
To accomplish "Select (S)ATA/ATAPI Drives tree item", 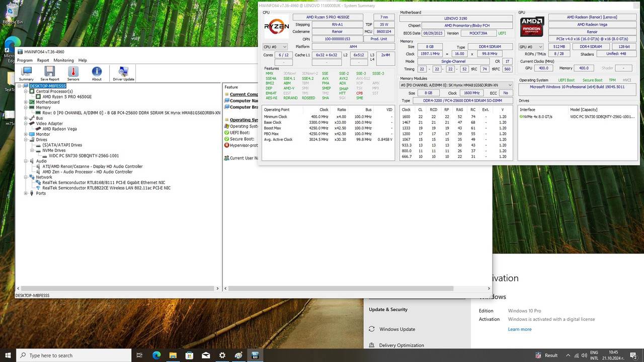I will point(62,145).
